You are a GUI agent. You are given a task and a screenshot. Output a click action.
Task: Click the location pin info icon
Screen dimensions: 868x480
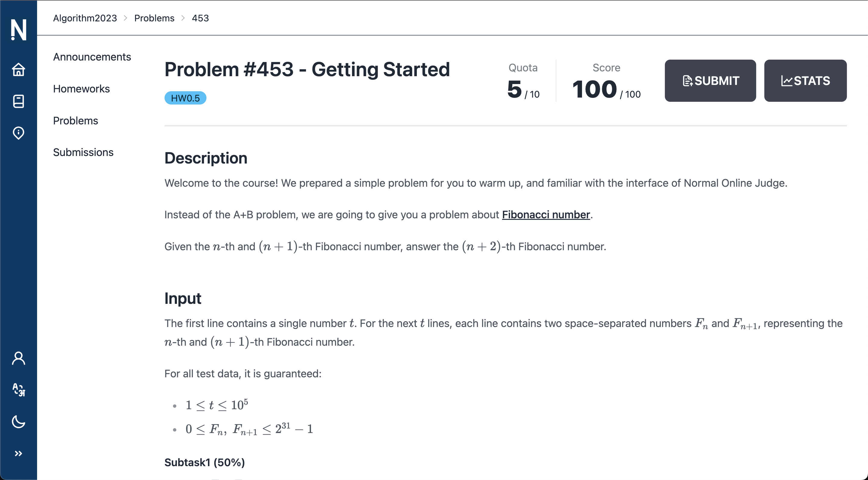pyautogui.click(x=18, y=133)
